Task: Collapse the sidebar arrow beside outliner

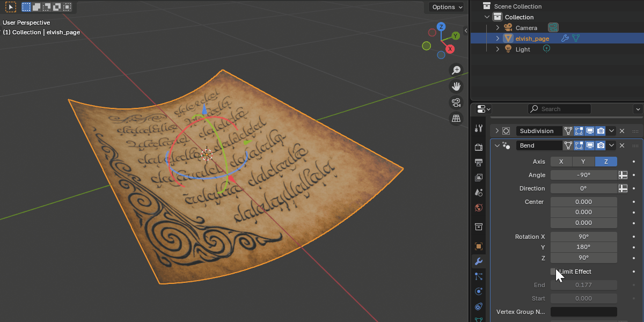Action: click(x=466, y=31)
